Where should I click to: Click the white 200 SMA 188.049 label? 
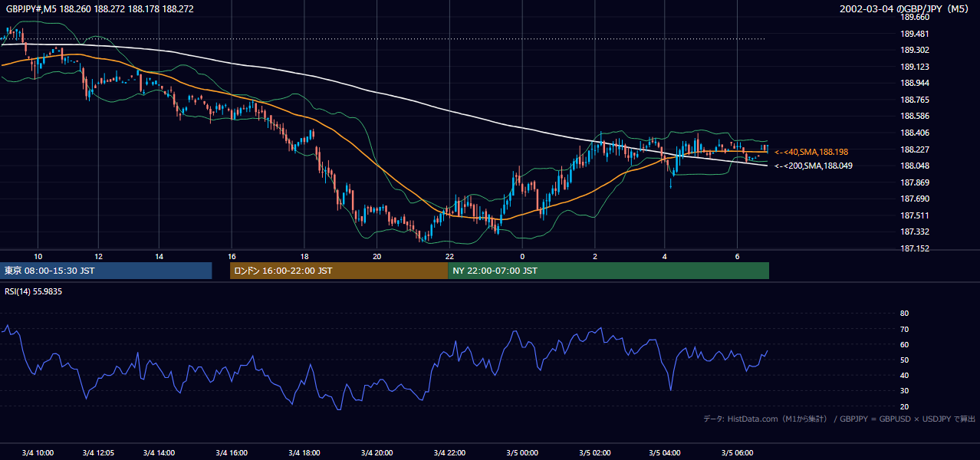click(x=814, y=166)
